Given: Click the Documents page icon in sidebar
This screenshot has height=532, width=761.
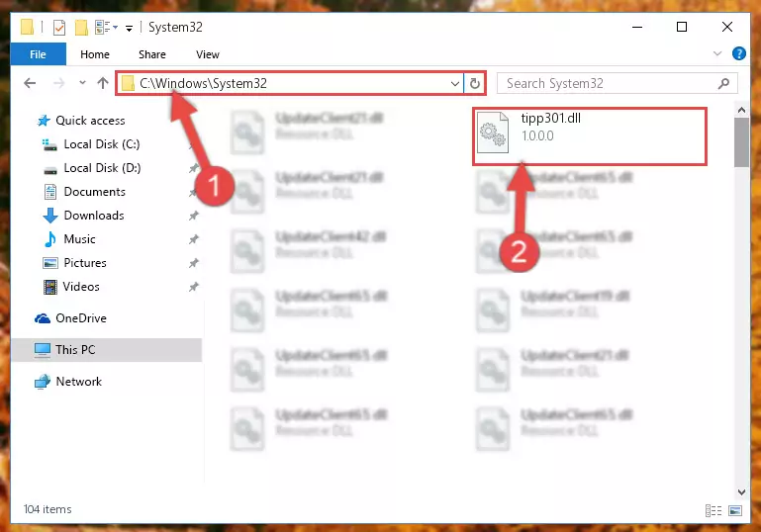Looking at the screenshot, I should click(x=50, y=192).
